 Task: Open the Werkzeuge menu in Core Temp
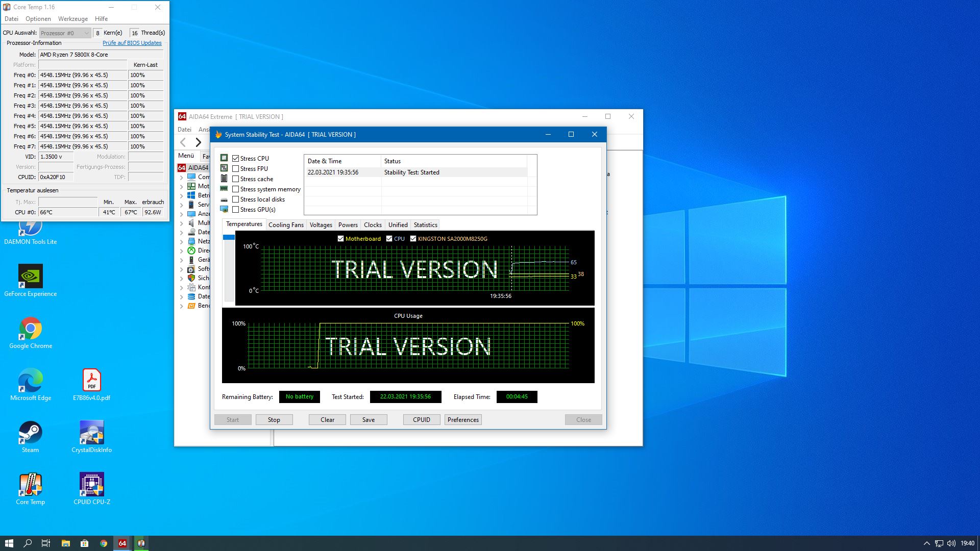point(73,19)
